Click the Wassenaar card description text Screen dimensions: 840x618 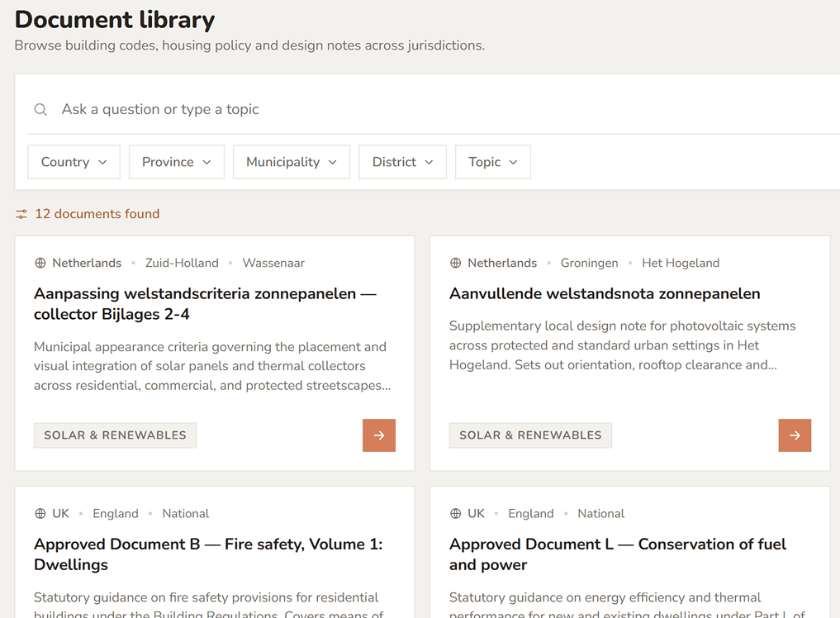[x=212, y=366]
